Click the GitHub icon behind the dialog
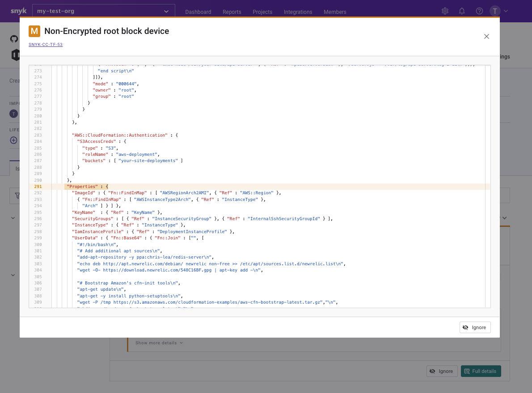Image resolution: width=532 pixels, height=393 pixels. pos(14,39)
